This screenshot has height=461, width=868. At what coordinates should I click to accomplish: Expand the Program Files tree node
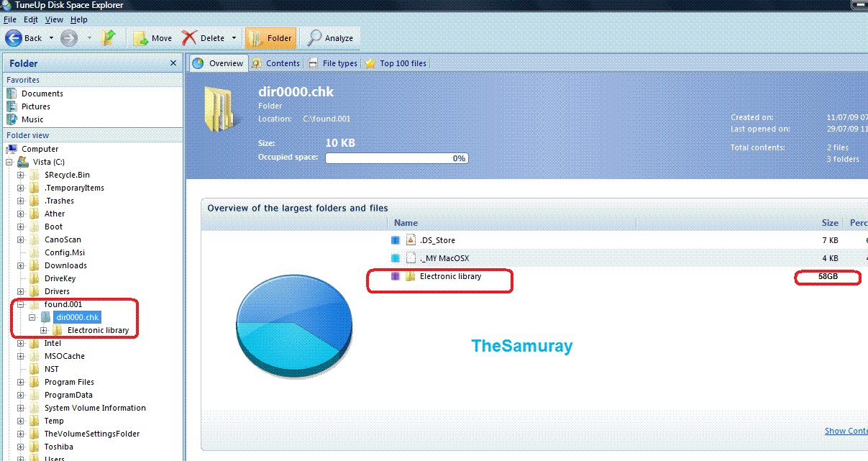[21, 382]
